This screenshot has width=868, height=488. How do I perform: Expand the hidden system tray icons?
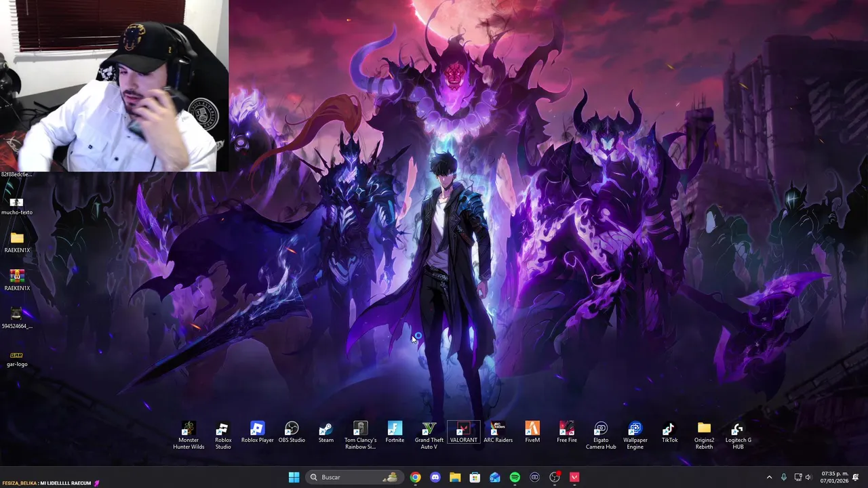tap(769, 477)
